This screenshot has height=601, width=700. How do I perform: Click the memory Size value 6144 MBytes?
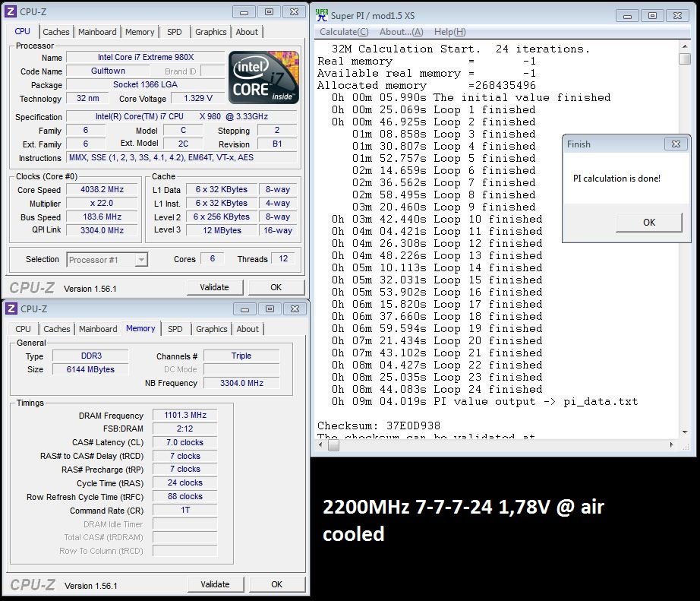coord(90,369)
